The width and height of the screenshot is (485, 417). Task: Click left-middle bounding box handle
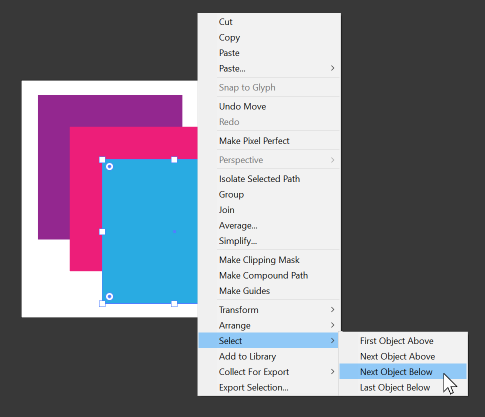pos(102,232)
